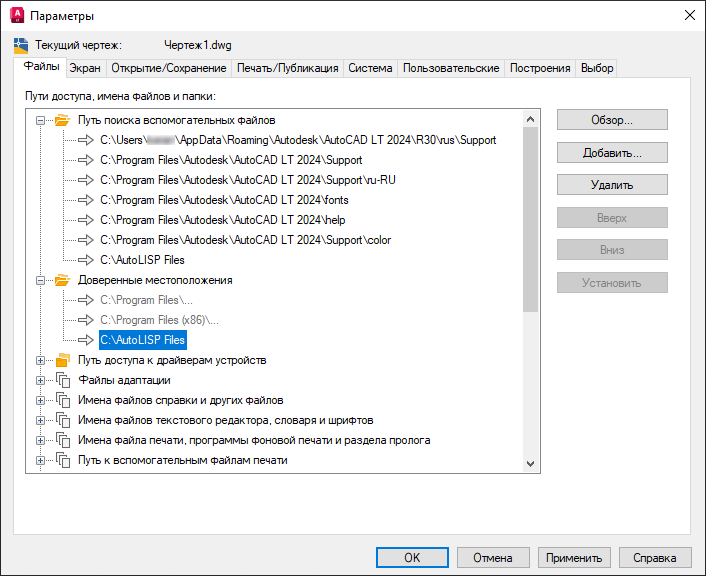Click the Отмена button

click(493, 558)
